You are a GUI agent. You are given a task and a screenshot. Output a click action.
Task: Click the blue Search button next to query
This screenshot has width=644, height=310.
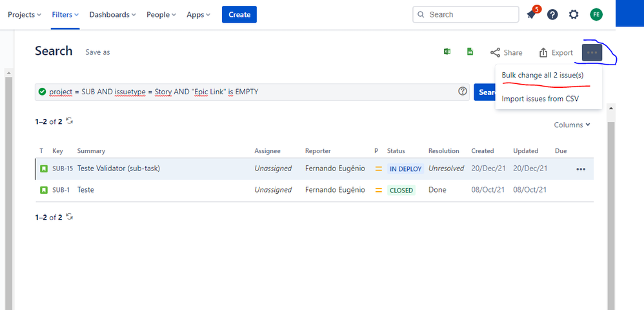485,92
